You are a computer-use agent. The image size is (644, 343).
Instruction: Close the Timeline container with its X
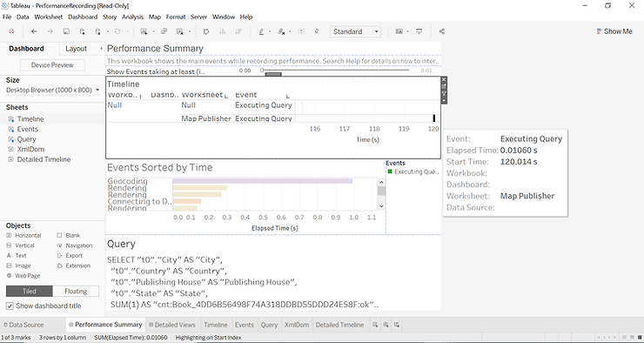pyautogui.click(x=444, y=80)
